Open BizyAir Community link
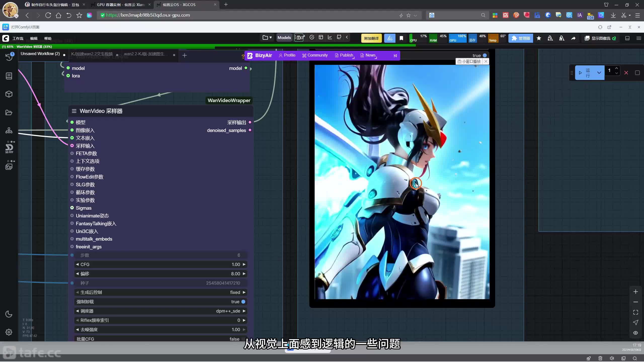The width and height of the screenshot is (644, 362). pyautogui.click(x=315, y=55)
